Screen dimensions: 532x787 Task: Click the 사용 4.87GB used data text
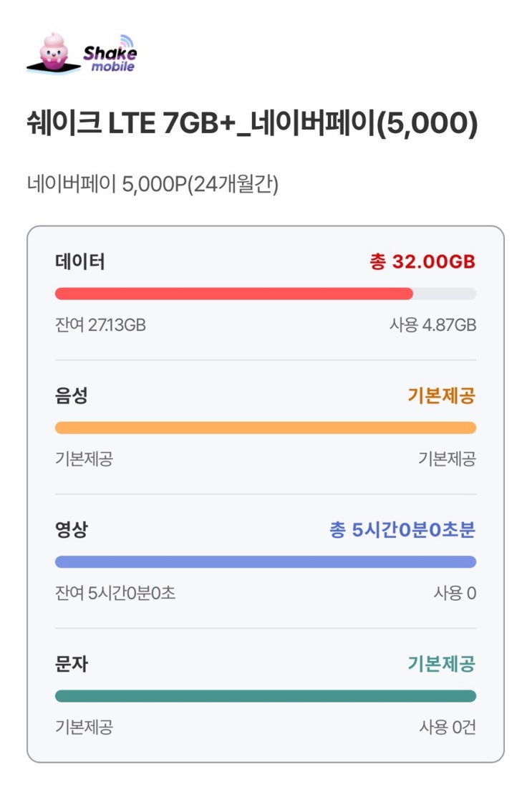[432, 325]
